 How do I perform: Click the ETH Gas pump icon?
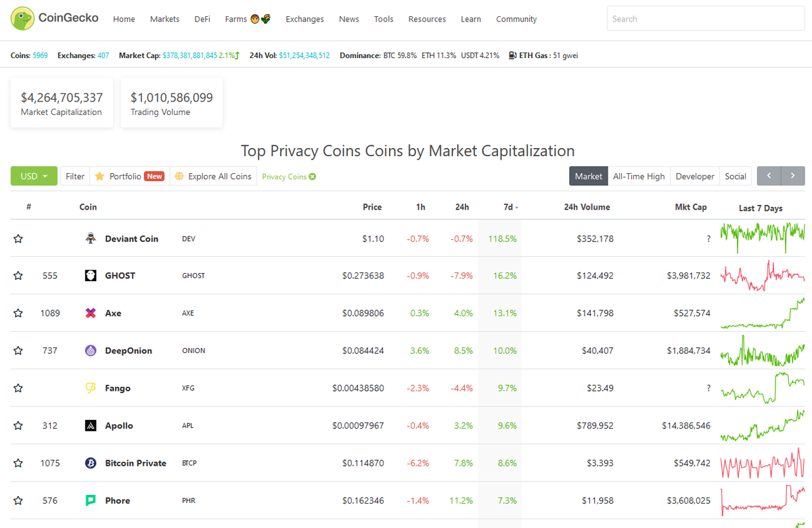(512, 55)
